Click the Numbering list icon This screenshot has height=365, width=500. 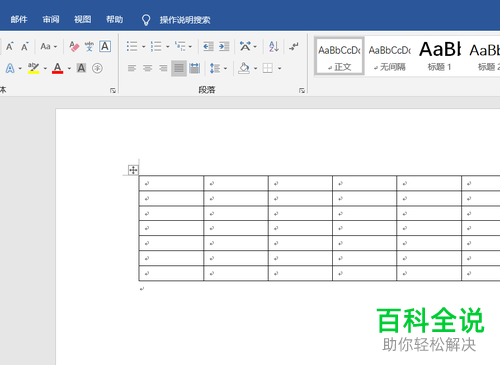click(x=156, y=46)
